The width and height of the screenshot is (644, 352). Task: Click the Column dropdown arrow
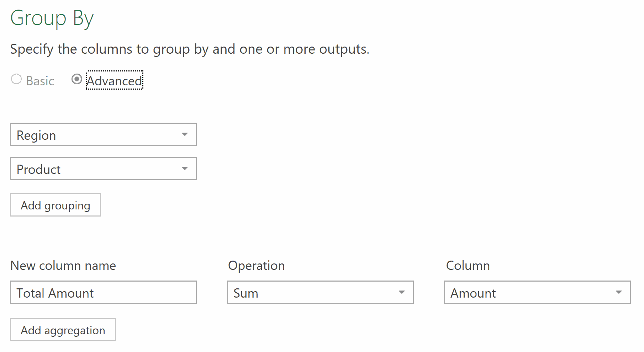click(x=619, y=292)
